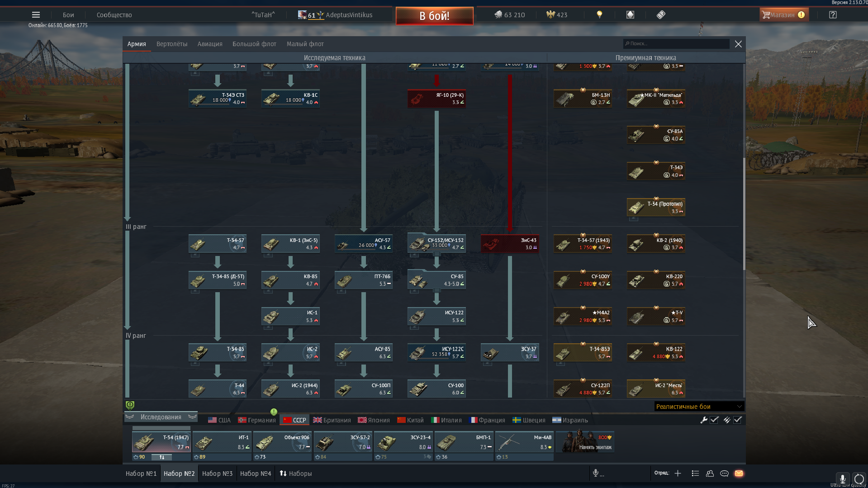Screen dimensions: 868x488
Task: Click the swap arrows under T-54 (1947)
Action: [162, 457]
